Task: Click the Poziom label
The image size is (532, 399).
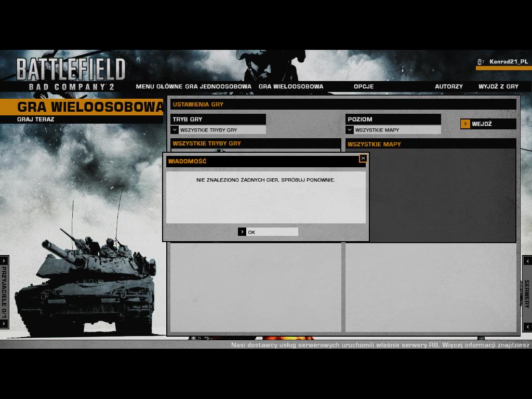Action: click(393, 119)
